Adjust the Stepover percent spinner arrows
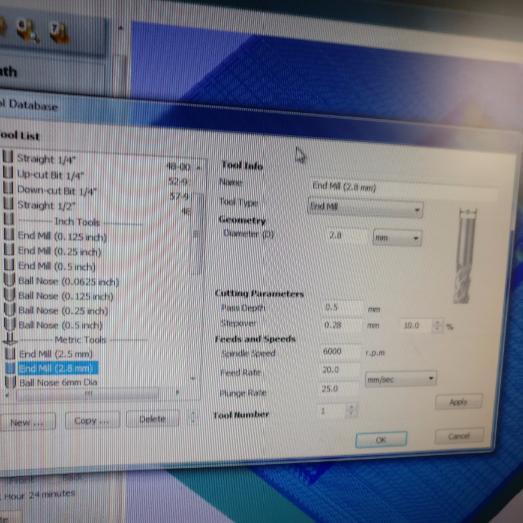Viewport: 523px width, 523px height. (437, 325)
